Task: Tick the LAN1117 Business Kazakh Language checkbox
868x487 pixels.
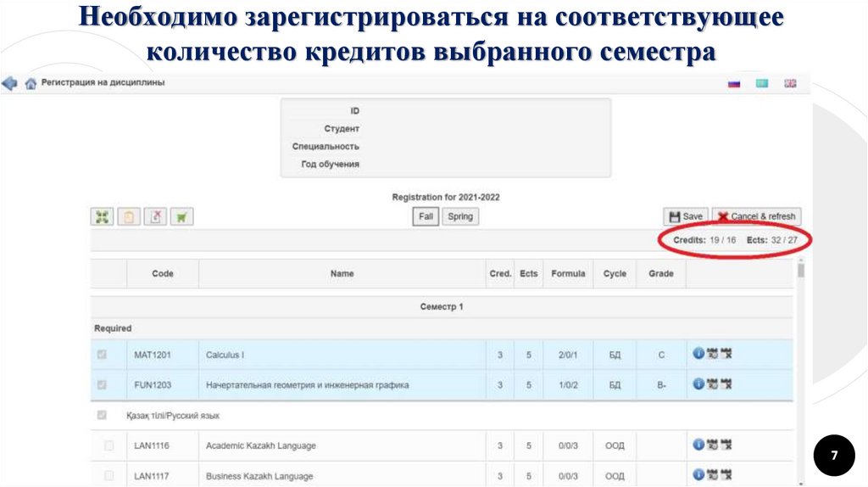Action: [108, 475]
